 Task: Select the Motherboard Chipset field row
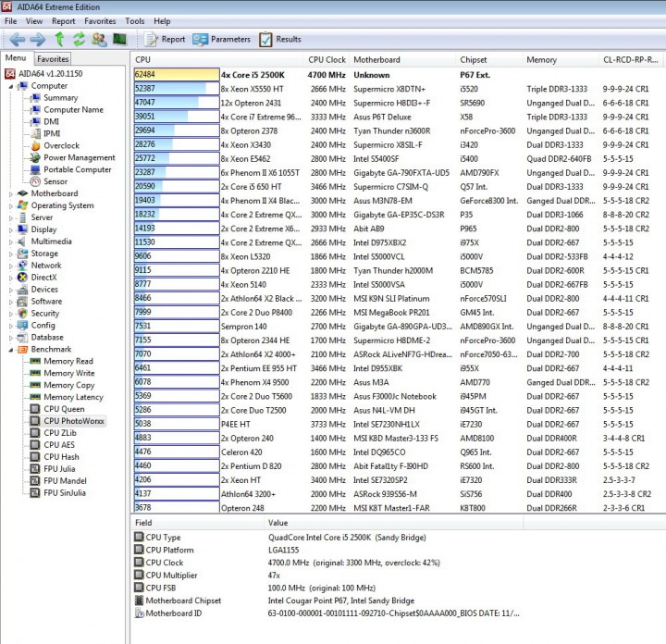pyautogui.click(x=327, y=601)
